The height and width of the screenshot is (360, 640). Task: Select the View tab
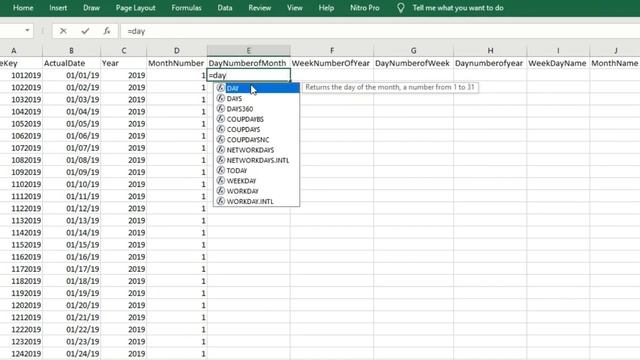coord(295,8)
